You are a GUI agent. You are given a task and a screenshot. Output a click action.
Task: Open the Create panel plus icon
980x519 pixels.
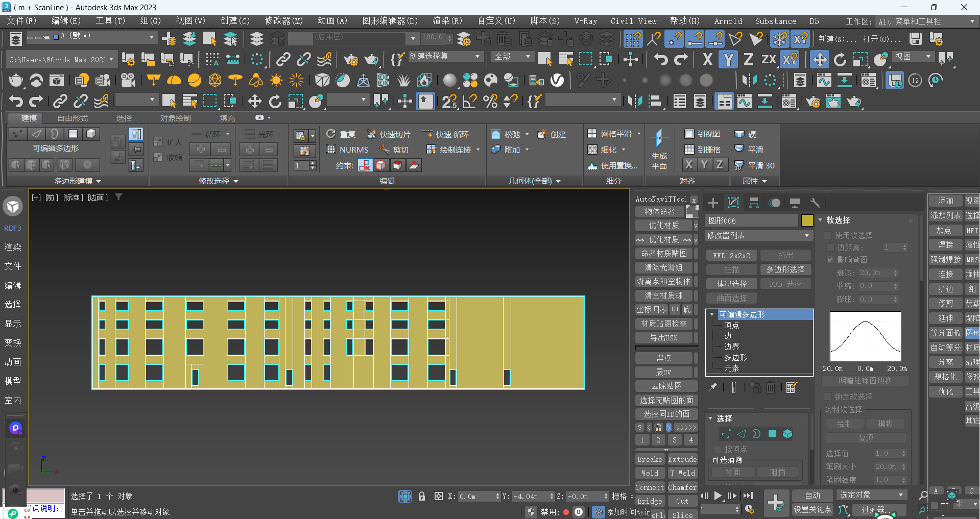tap(713, 203)
